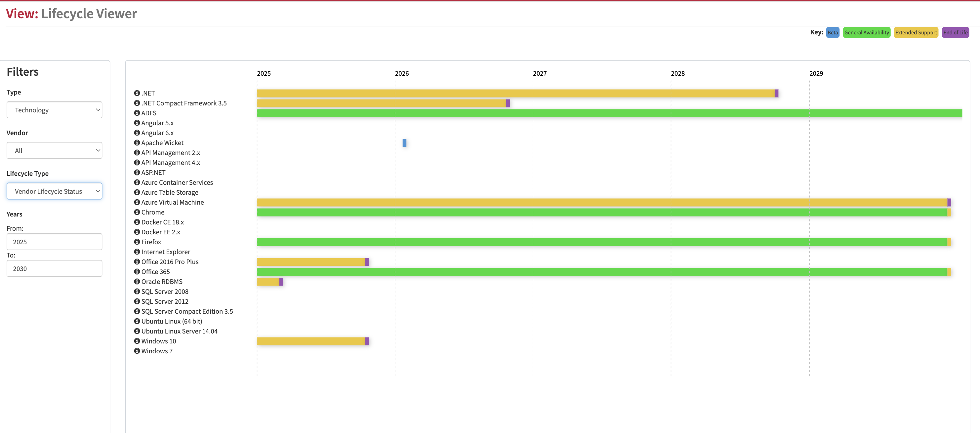The height and width of the screenshot is (433, 980).
Task: Click the blue Beta marker for Apache Wicket
Action: tap(404, 143)
